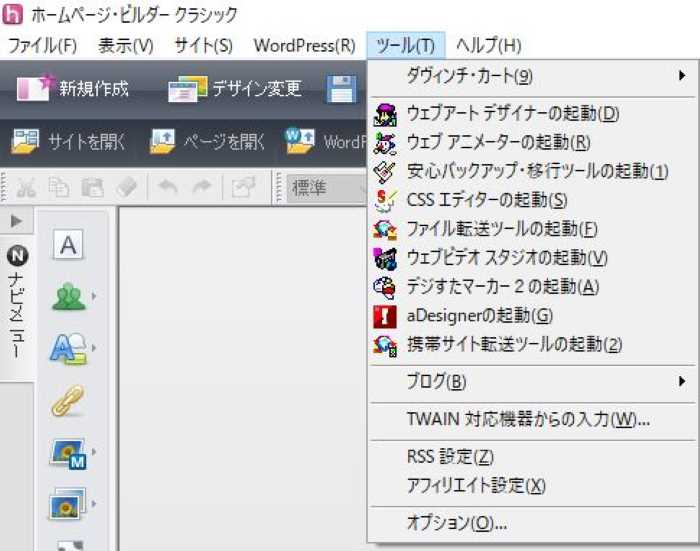Click the ウェブアート デザイナー launch icon
The image size is (700, 551).
[x=385, y=114]
